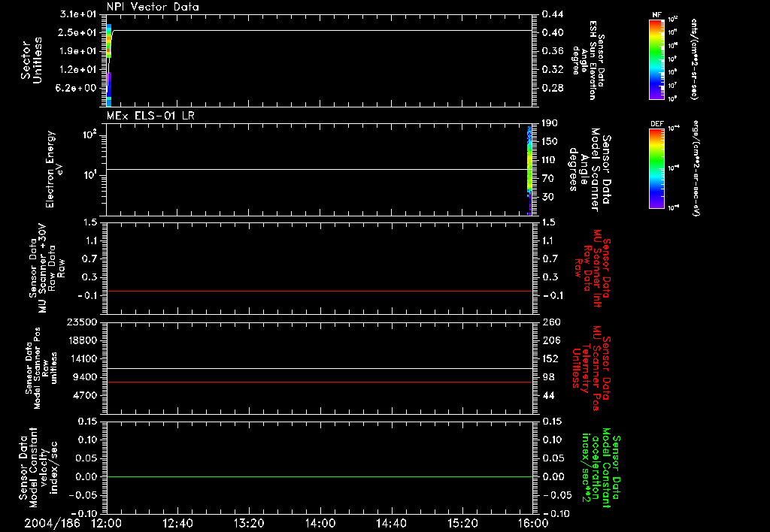Click the NPI spectrogram data at 12:00
The height and width of the screenshot is (532, 770).
(109, 65)
